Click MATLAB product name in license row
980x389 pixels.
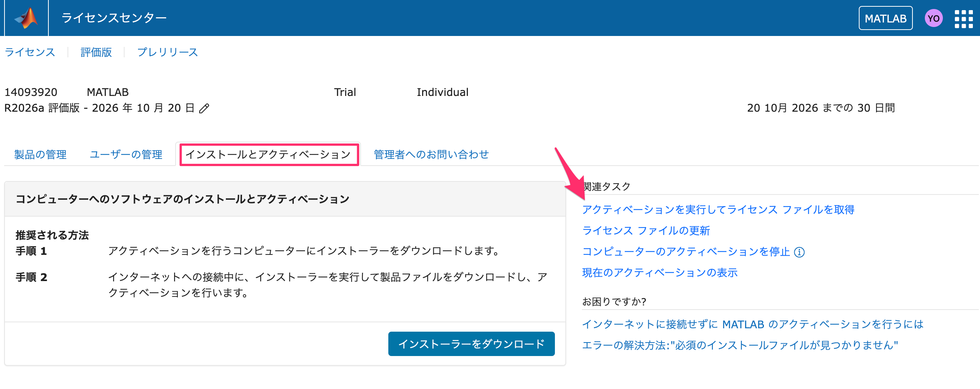(107, 92)
